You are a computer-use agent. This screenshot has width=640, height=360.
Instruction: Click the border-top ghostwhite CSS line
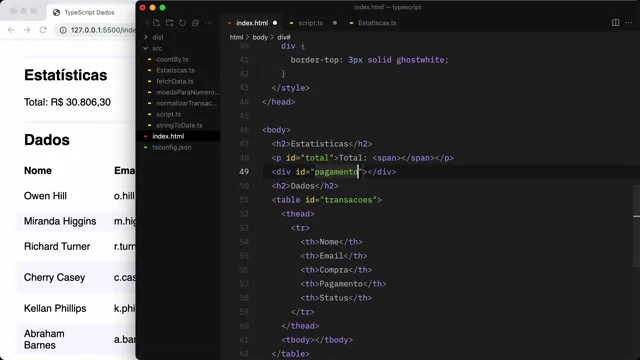click(x=369, y=60)
